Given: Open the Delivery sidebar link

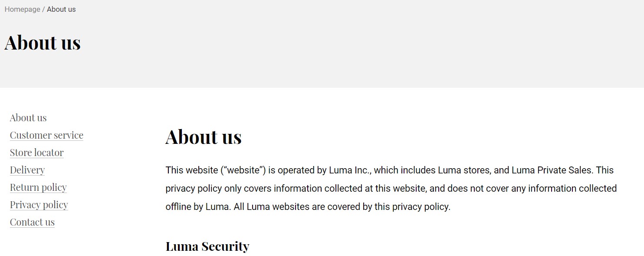Looking at the screenshot, I should (27, 170).
